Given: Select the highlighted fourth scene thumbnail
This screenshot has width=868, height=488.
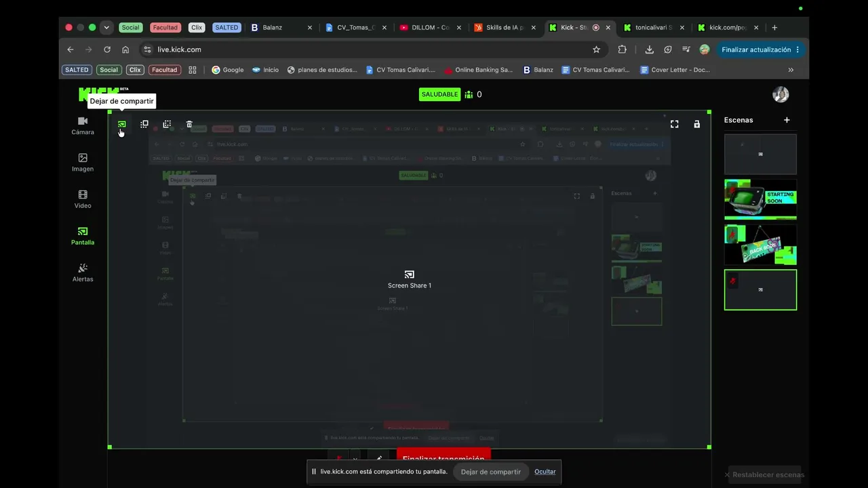Looking at the screenshot, I should point(760,290).
